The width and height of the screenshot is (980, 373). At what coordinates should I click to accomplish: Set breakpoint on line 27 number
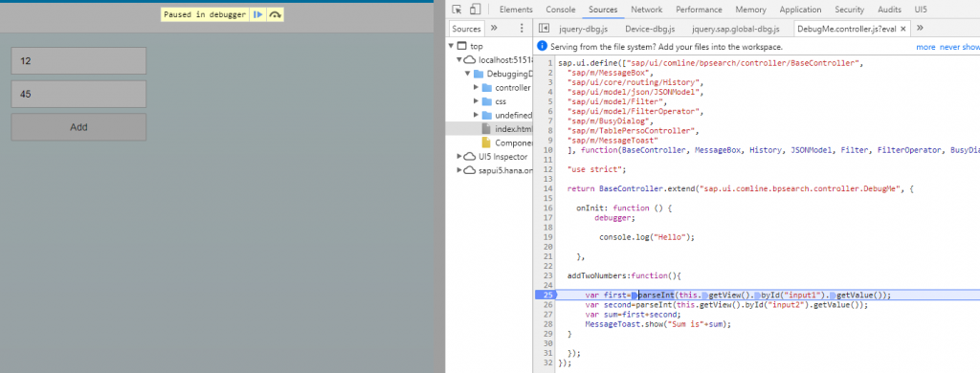click(x=548, y=315)
